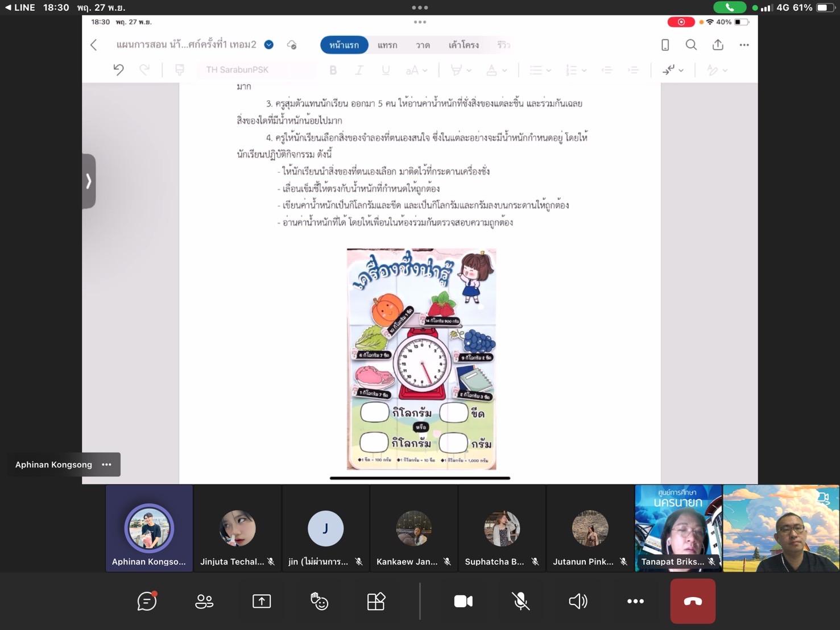
Task: Open more options in call toolbar
Action: click(x=635, y=601)
